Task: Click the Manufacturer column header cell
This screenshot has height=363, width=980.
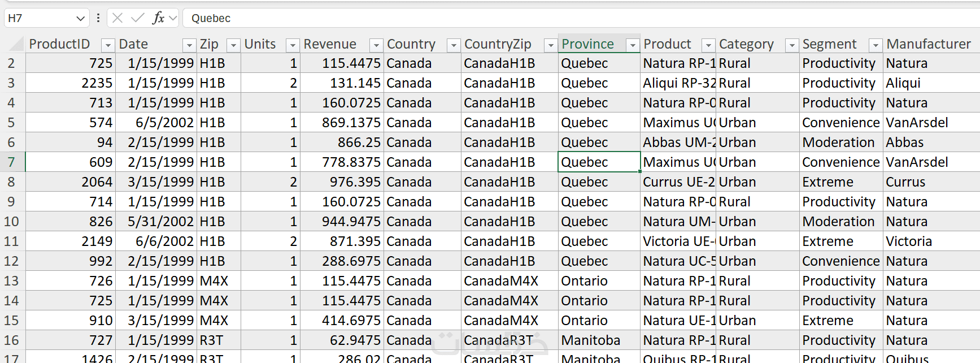Action: click(929, 44)
